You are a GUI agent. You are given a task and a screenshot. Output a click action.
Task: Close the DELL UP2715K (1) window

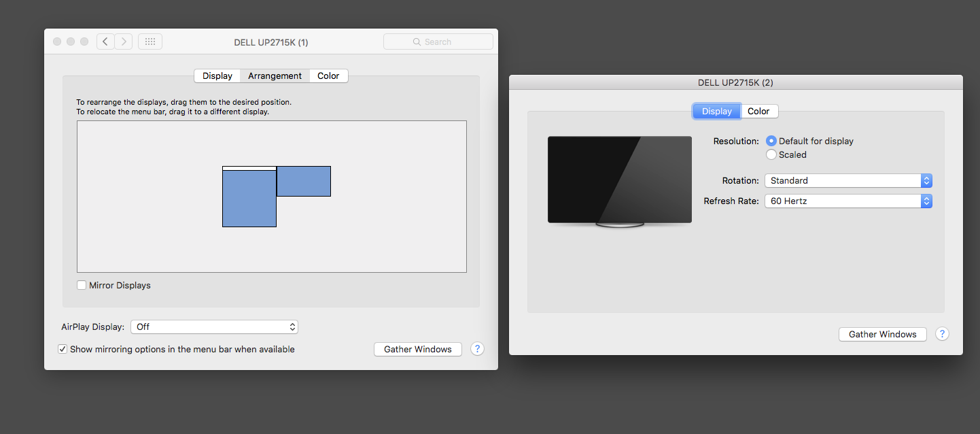click(x=57, y=41)
